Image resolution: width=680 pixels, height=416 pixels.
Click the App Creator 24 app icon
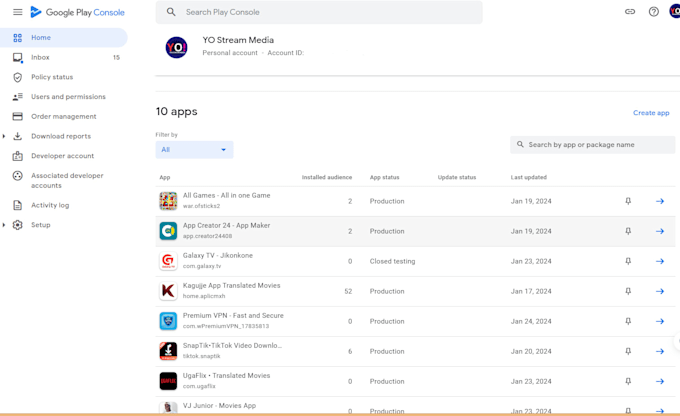click(168, 231)
